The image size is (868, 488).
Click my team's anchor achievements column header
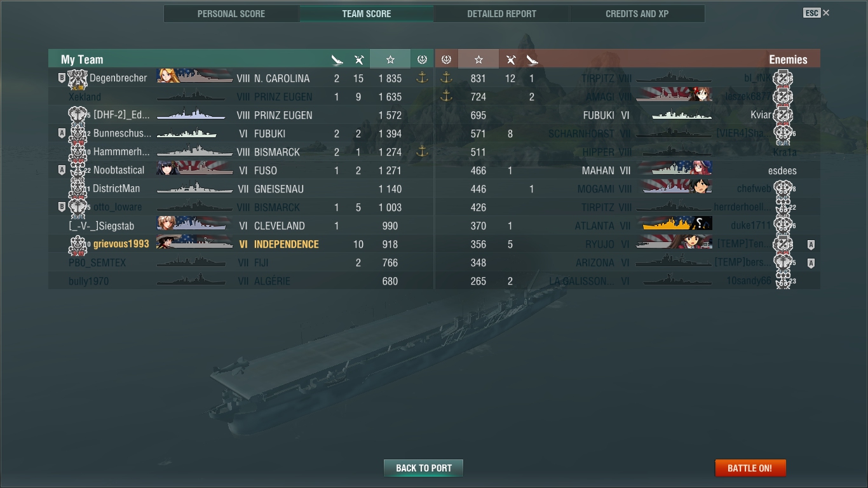tap(422, 59)
